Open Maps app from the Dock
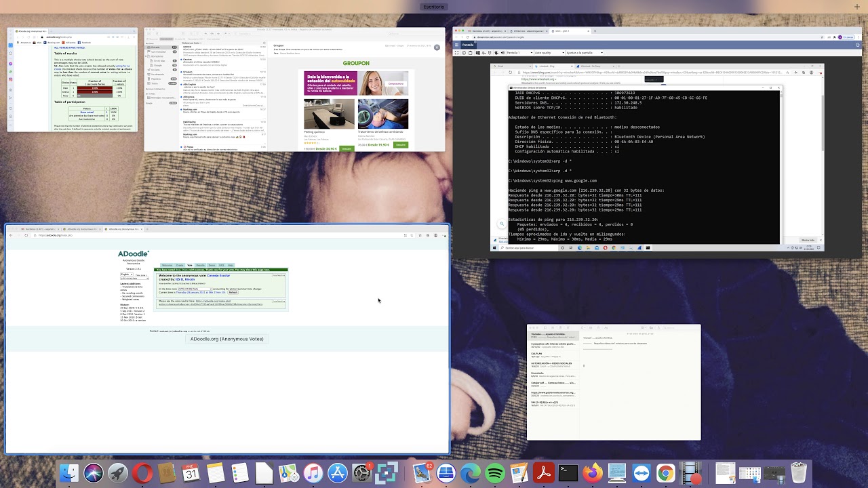868x488 pixels. [289, 473]
